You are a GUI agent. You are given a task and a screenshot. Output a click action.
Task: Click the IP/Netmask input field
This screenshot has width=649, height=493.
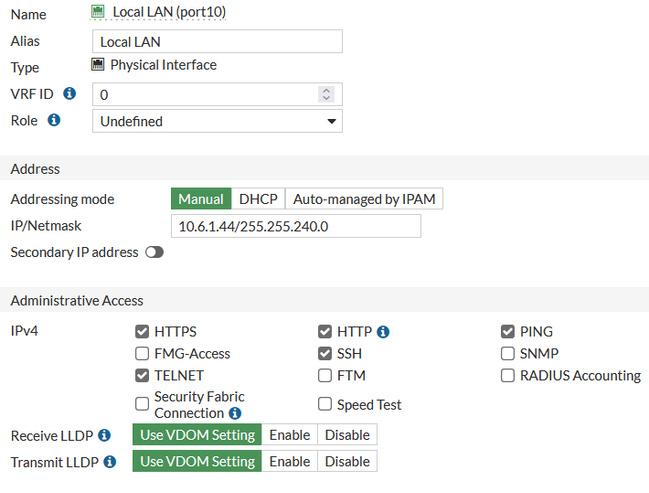(x=295, y=226)
